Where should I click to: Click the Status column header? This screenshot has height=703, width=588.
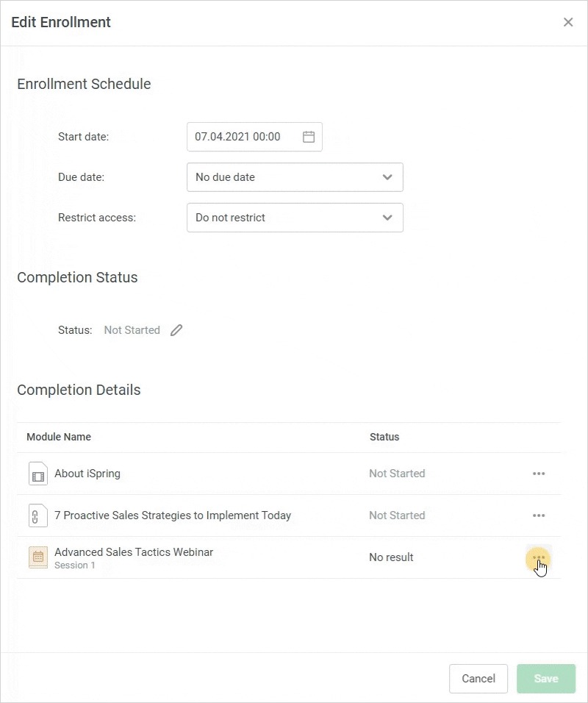(x=384, y=437)
